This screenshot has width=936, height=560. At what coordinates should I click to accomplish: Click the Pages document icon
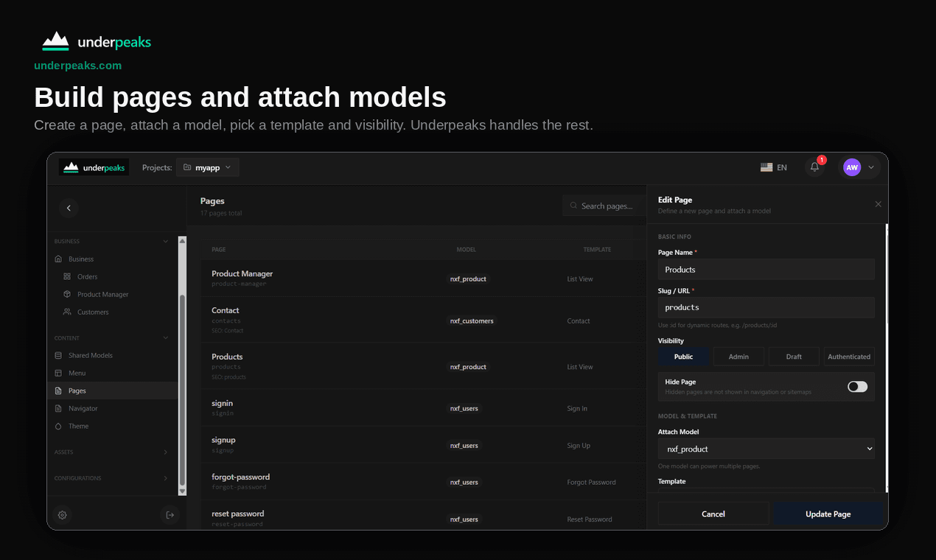[x=58, y=391]
